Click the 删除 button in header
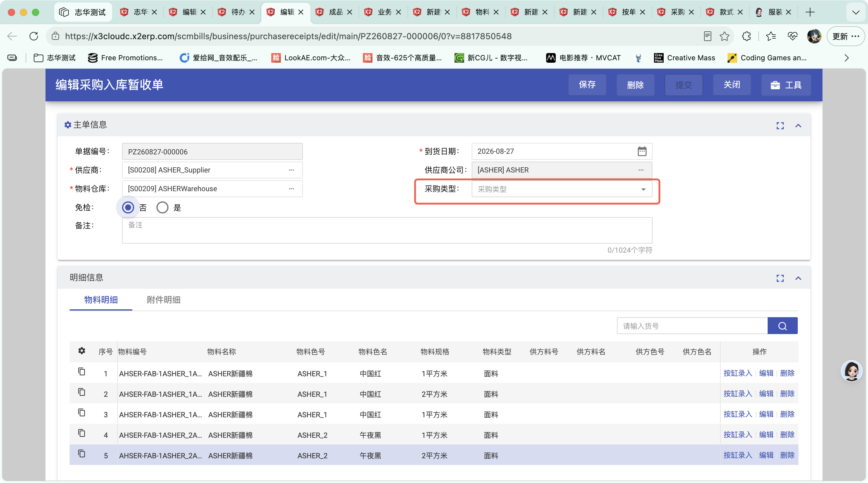Image resolution: width=868 pixels, height=483 pixels. 636,85
